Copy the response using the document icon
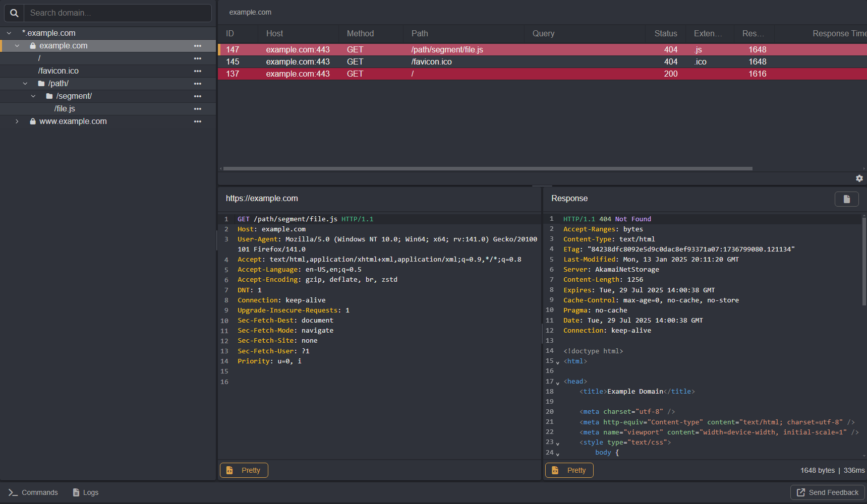The width and height of the screenshot is (867, 504). 846,199
